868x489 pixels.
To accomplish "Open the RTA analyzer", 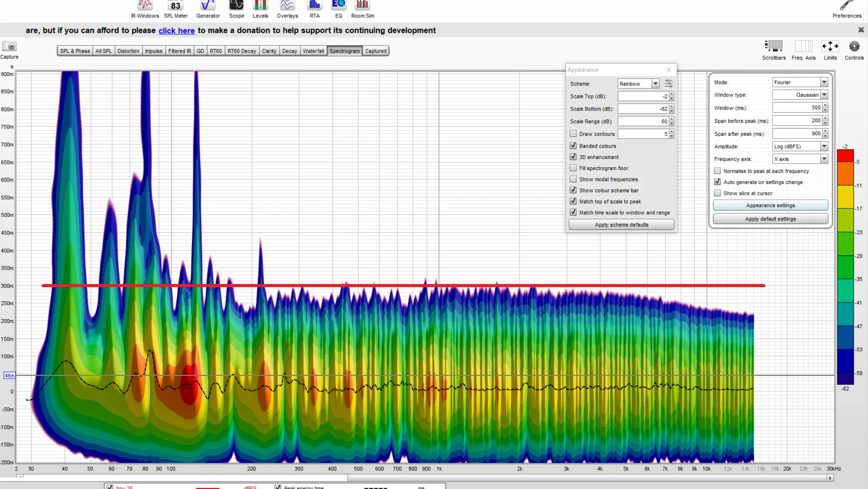I will click(x=314, y=9).
